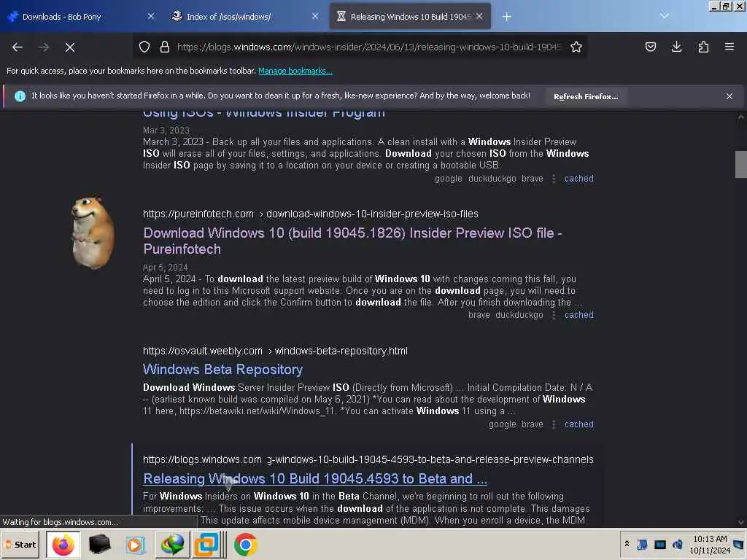Open cached link for Windows Beta Repository

[578, 424]
